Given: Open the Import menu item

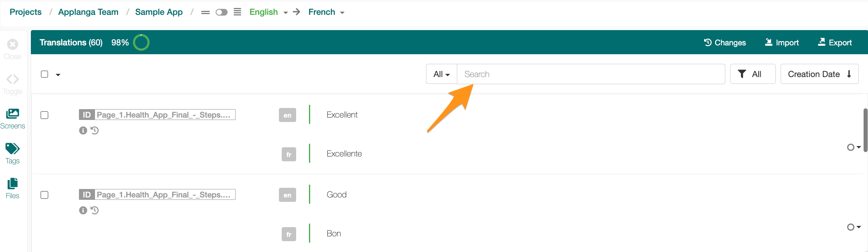Looking at the screenshot, I should coord(781,43).
